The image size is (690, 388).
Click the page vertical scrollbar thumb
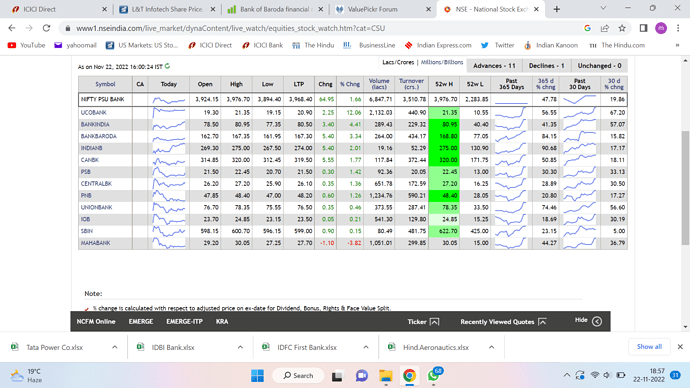click(x=685, y=188)
